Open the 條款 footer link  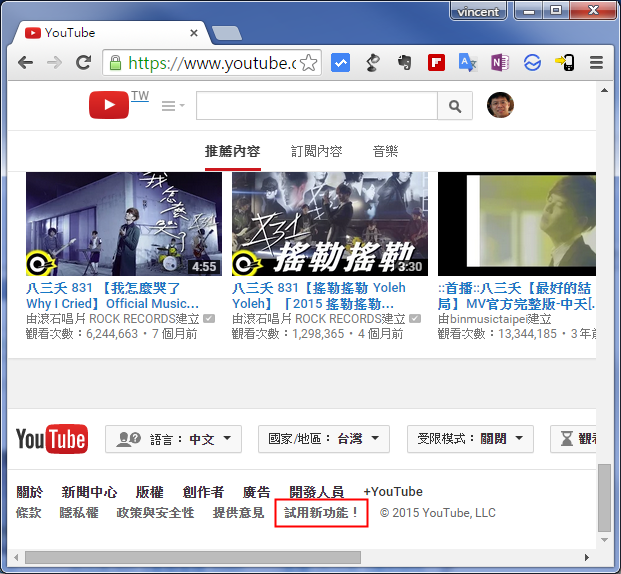pyautogui.click(x=29, y=513)
